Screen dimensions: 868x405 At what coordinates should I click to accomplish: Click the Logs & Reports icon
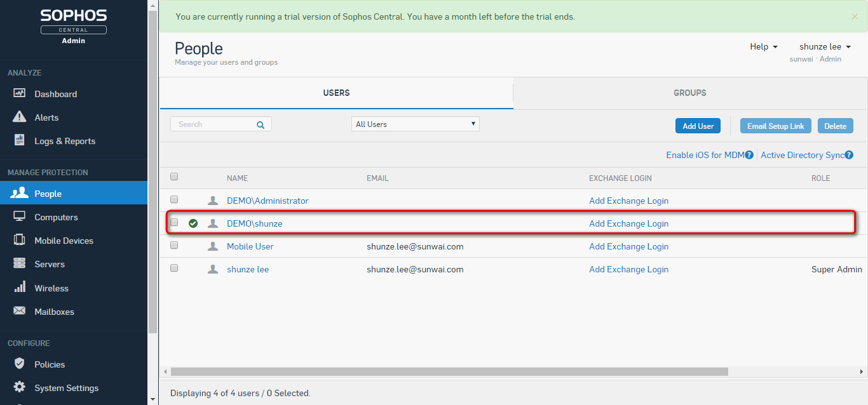coord(20,140)
